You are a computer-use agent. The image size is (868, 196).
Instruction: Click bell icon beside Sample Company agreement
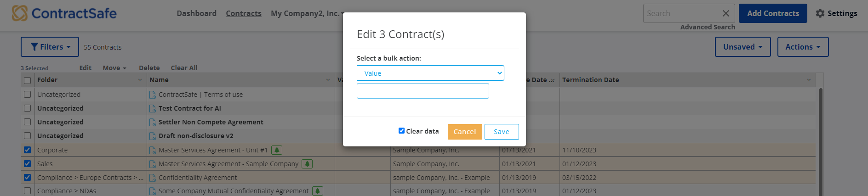coord(307,164)
